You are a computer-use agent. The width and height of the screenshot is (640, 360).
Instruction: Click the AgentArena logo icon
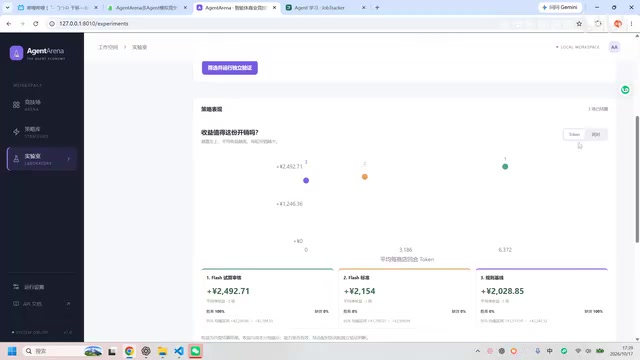[16, 53]
